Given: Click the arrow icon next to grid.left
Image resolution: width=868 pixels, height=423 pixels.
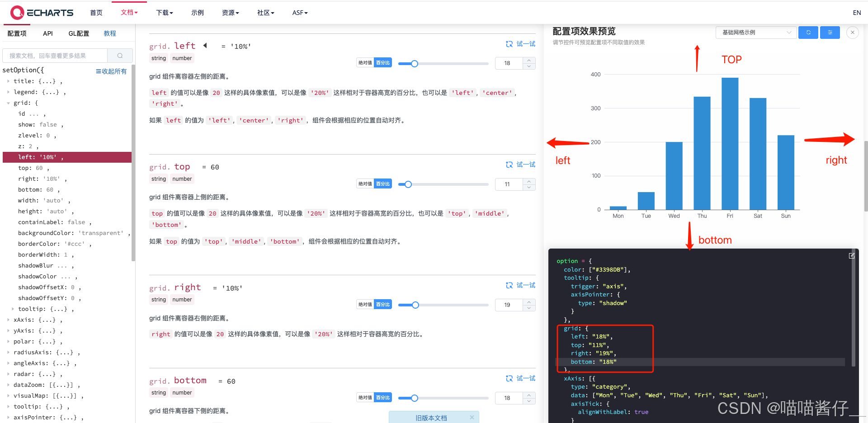Looking at the screenshot, I should [205, 46].
